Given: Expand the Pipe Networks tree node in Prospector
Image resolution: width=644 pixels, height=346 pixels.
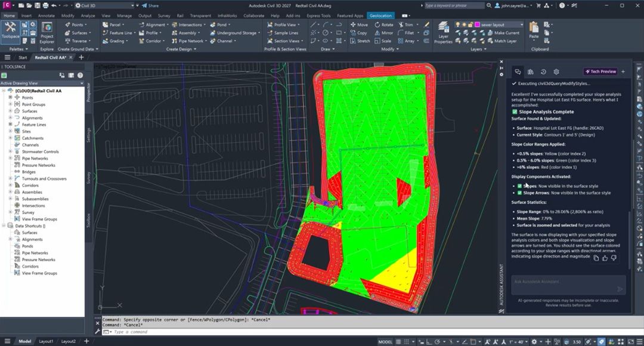Looking at the screenshot, I should [x=10, y=158].
